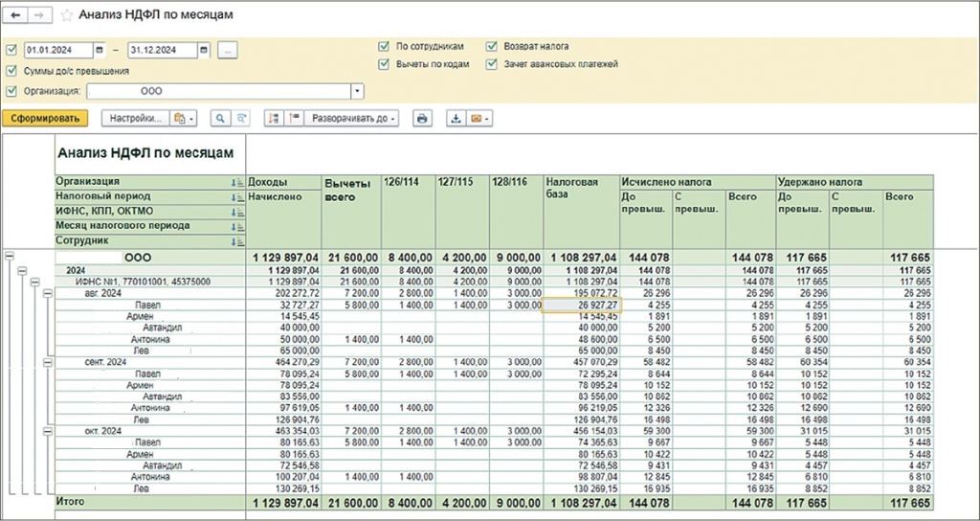The height and width of the screenshot is (521, 980).
Task: Click ИФНС №1, 770101001, 45375000 row
Action: (143, 283)
